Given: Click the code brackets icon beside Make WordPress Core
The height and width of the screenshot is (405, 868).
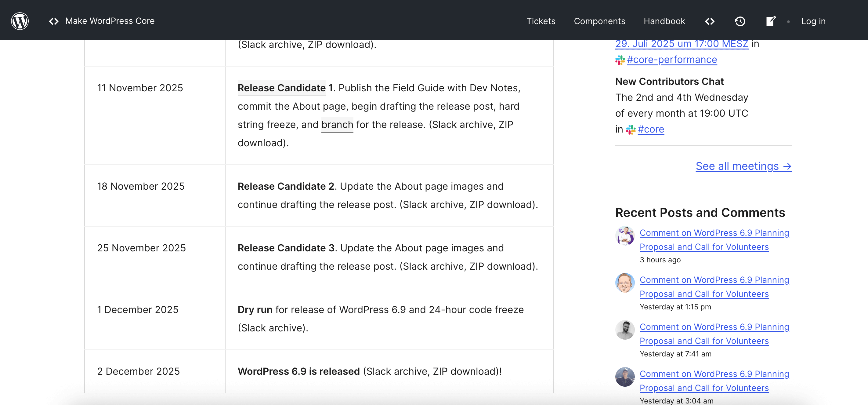Looking at the screenshot, I should click(x=54, y=21).
